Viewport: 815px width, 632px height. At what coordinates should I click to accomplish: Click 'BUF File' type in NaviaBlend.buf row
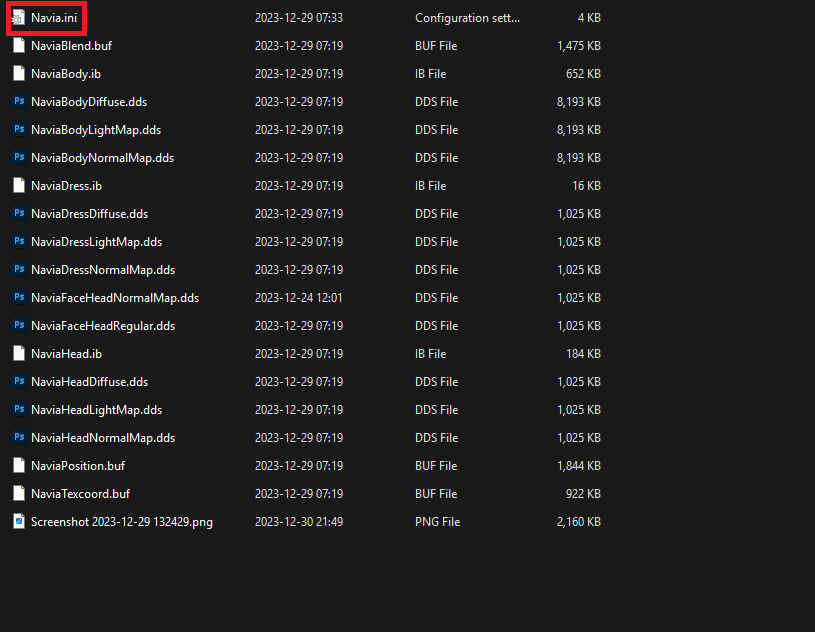point(436,46)
